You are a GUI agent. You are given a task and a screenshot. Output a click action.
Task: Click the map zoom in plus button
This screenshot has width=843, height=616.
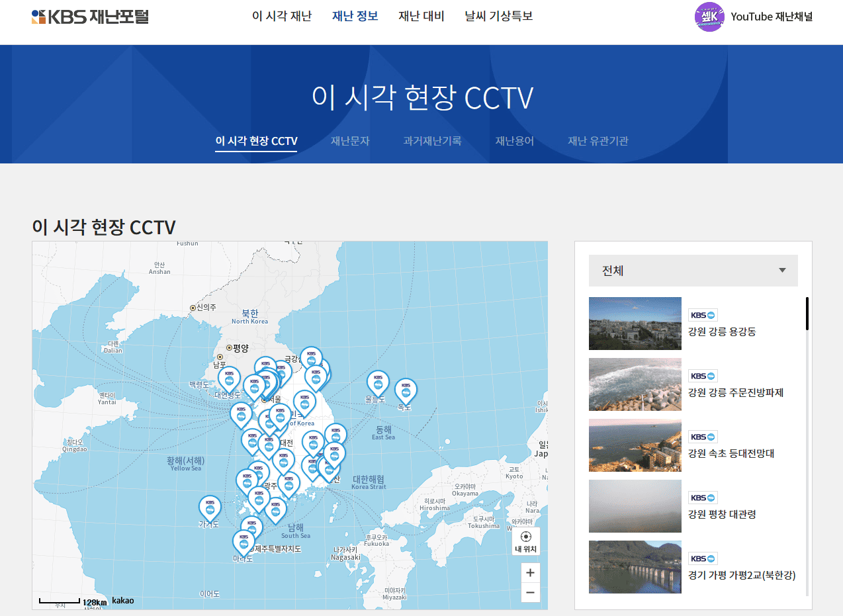click(529, 572)
